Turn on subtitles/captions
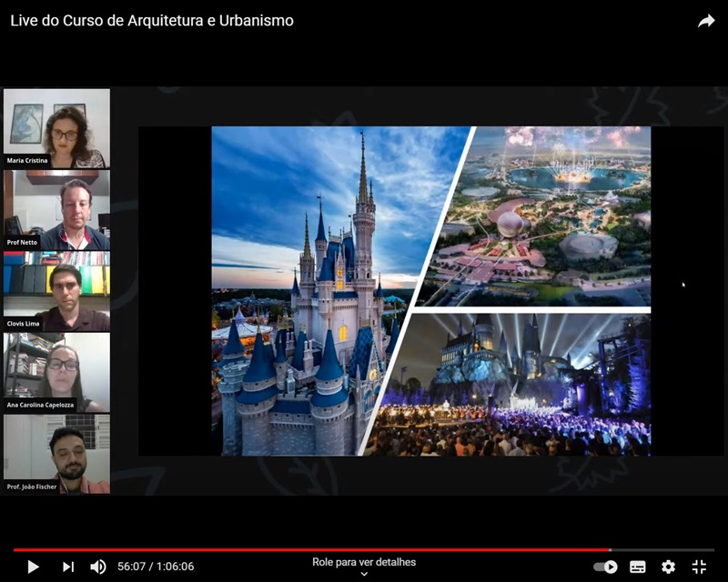This screenshot has height=582, width=728. click(x=638, y=567)
